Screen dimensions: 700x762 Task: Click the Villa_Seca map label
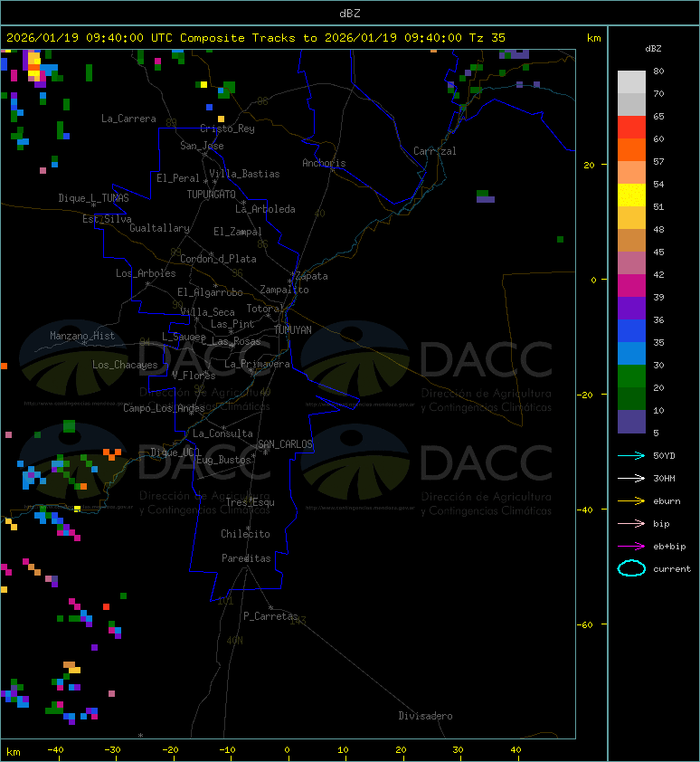[208, 312]
